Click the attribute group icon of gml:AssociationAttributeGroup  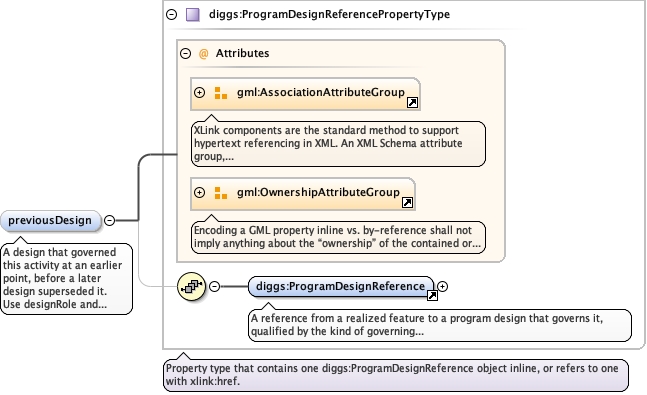tap(221, 93)
